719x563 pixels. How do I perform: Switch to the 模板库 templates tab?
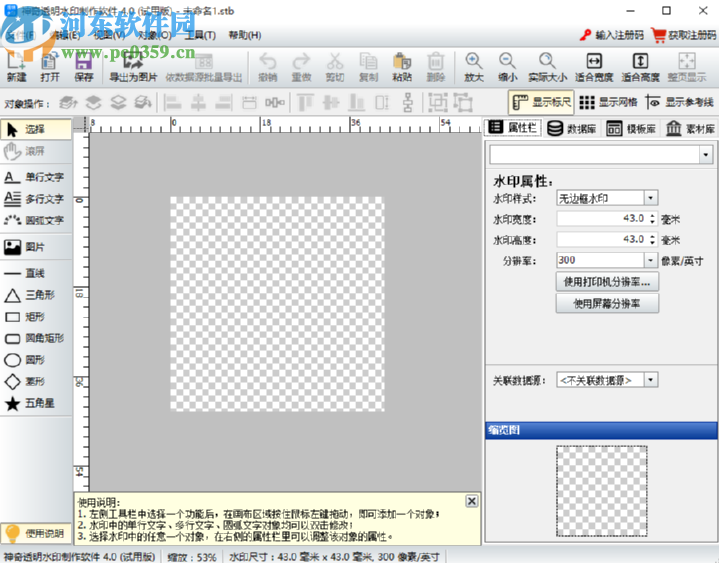(x=632, y=128)
